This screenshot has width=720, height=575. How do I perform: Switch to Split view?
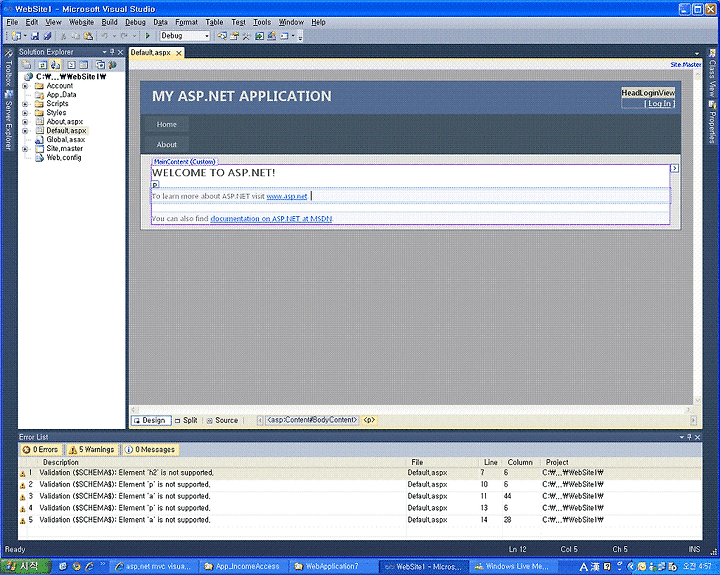pos(186,420)
